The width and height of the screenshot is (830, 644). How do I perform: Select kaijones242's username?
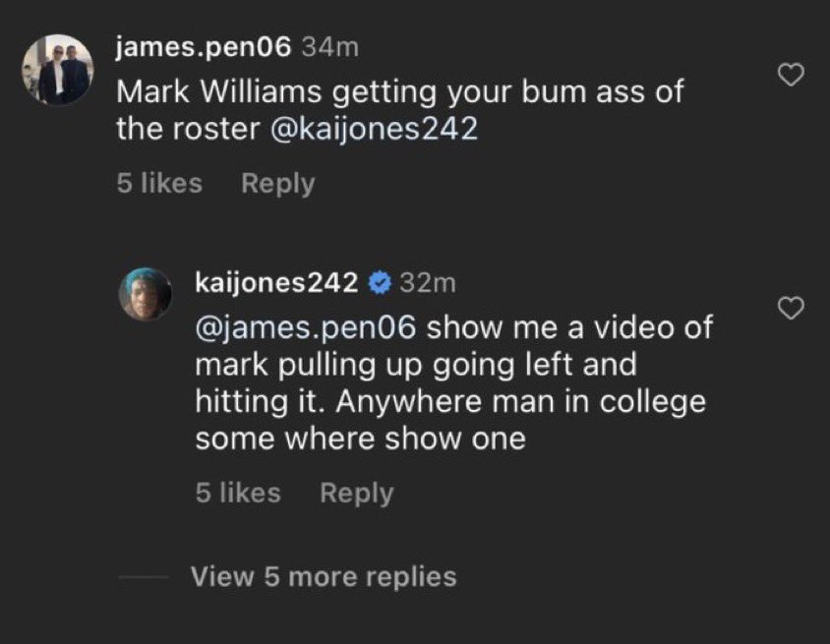click(276, 282)
